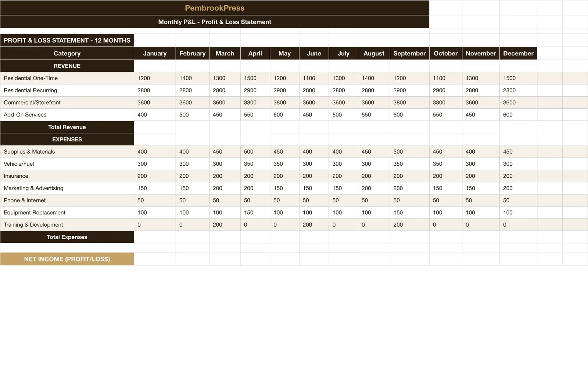Screen dimensions: 588x378
Task: Select the empty Total Revenue cell for January
Action: pyautogui.click(x=155, y=127)
